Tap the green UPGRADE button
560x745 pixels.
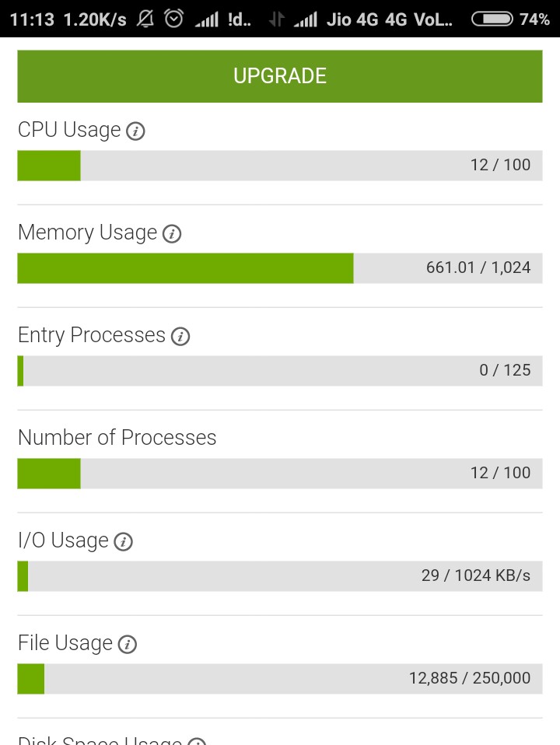(280, 76)
